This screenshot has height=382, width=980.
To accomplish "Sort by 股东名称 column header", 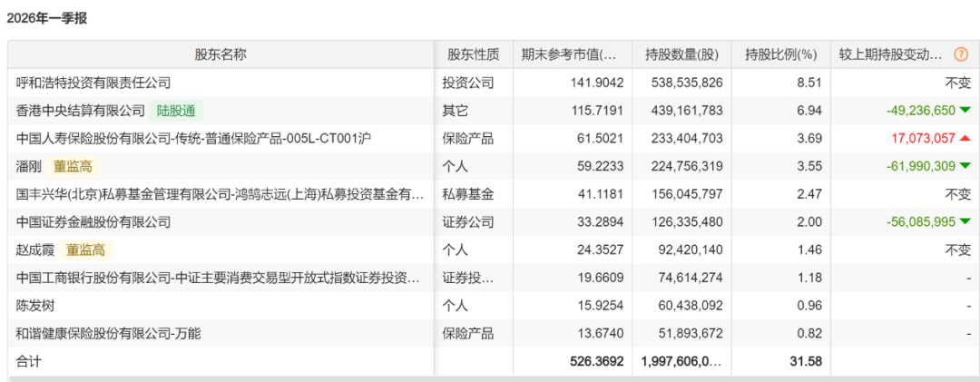I will coord(220,54).
